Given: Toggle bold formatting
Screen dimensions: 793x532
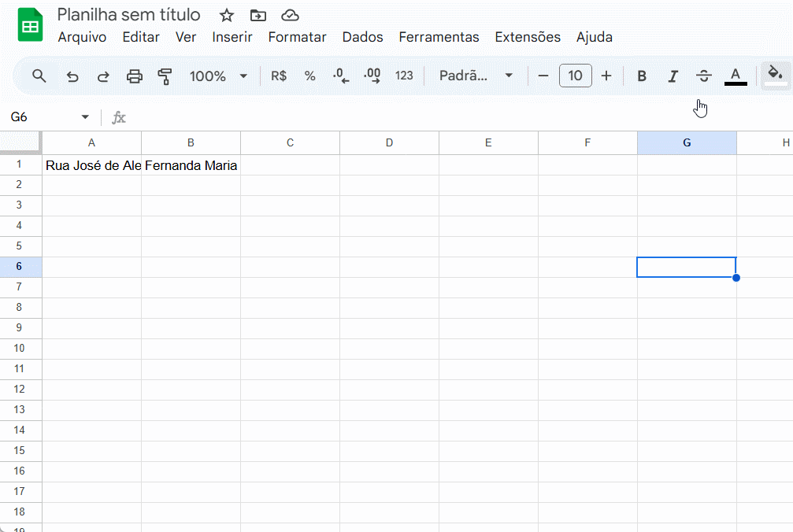Looking at the screenshot, I should (x=642, y=76).
